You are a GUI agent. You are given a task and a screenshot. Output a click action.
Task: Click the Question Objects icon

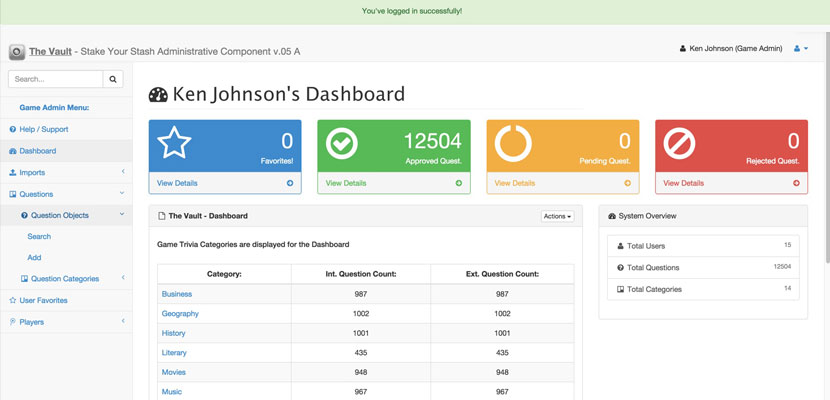[x=24, y=215]
